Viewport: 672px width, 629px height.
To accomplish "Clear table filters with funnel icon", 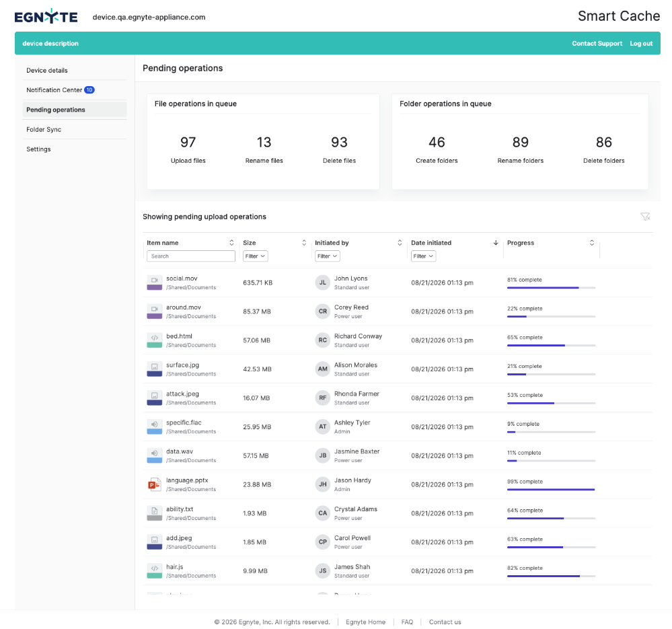I will click(645, 217).
